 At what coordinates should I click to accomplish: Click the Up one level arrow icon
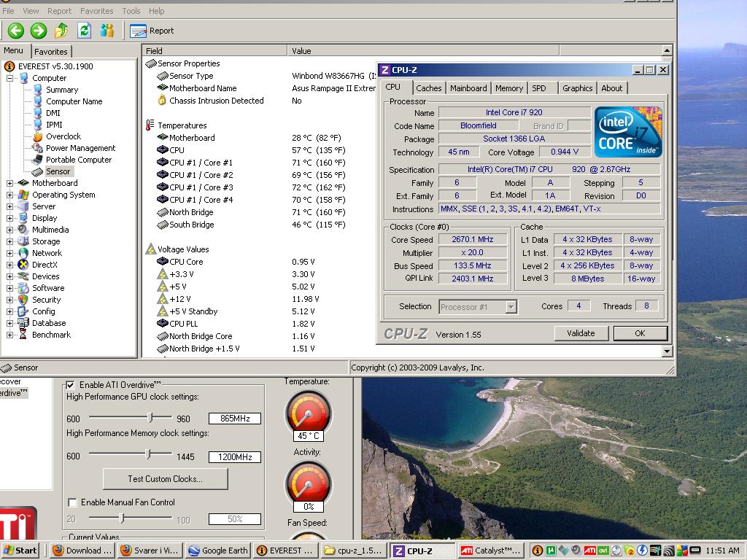point(61,31)
